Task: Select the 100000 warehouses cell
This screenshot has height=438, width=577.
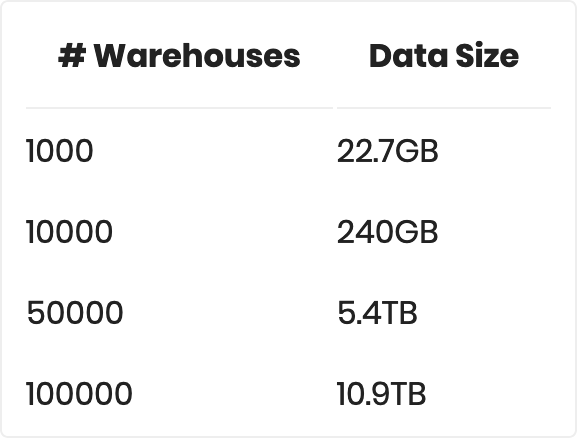Action: coord(79,393)
